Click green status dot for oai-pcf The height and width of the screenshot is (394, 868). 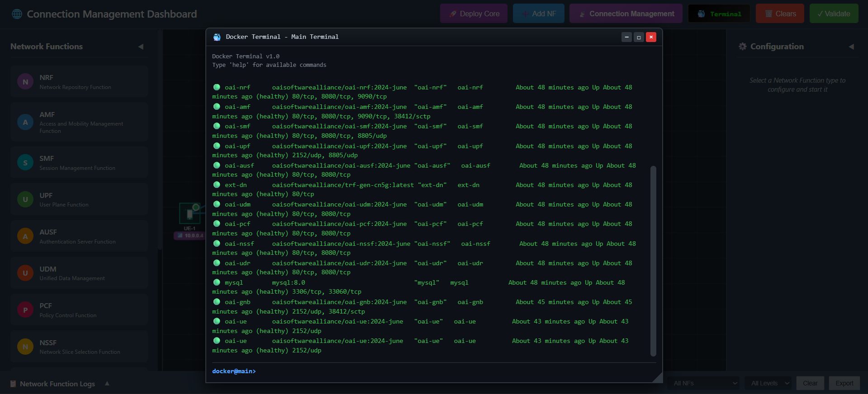[217, 224]
